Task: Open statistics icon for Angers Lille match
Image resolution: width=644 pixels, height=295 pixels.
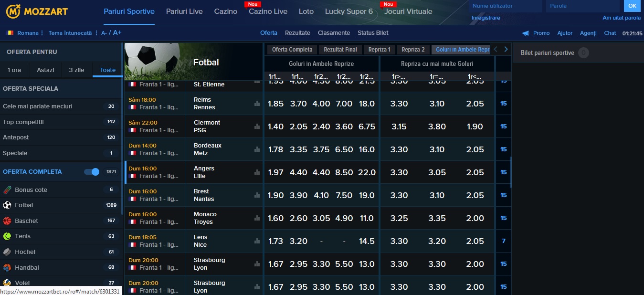Action: tap(257, 172)
